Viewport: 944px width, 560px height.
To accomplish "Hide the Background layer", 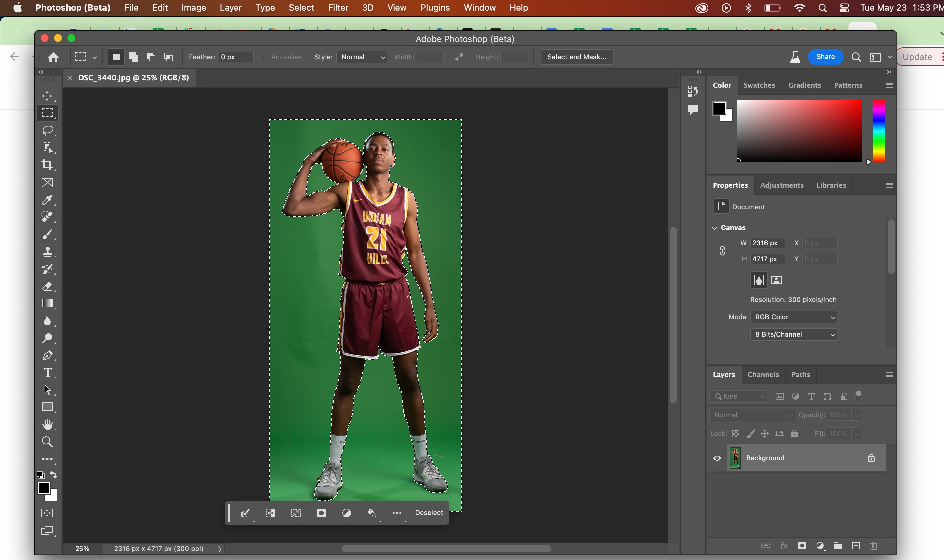I will pyautogui.click(x=717, y=458).
